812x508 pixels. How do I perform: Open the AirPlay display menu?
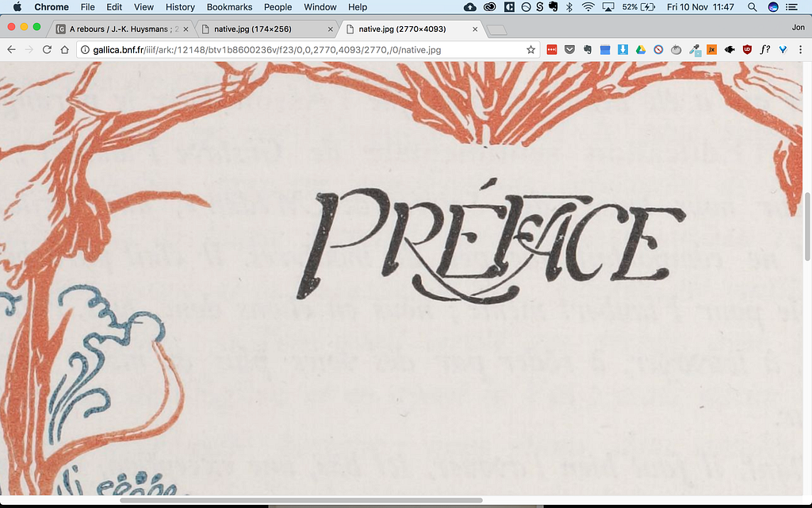[x=608, y=6]
